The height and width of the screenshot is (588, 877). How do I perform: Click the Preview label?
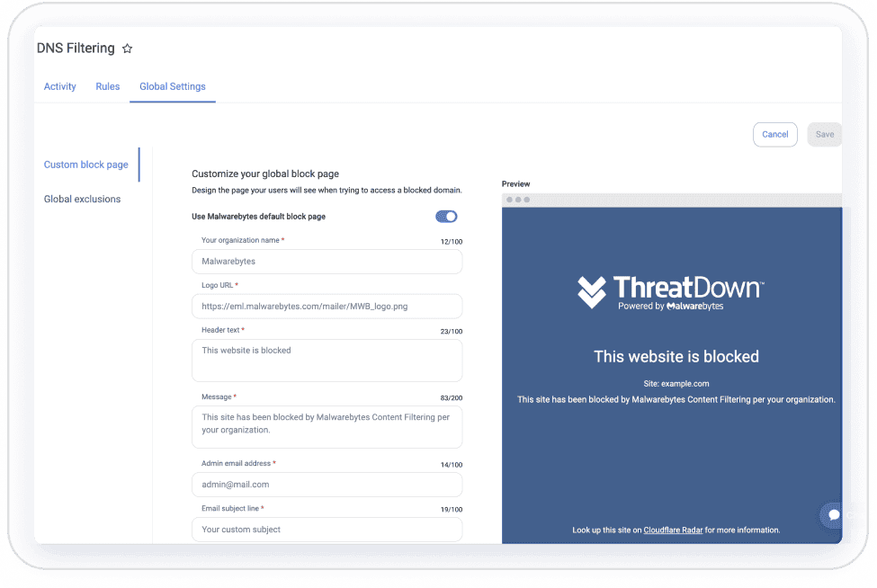(515, 184)
